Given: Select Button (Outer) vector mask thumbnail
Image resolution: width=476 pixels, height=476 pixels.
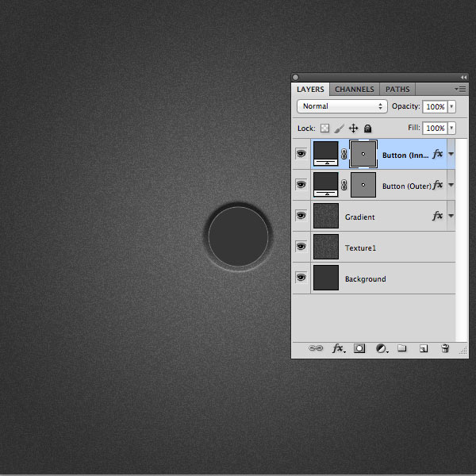Looking at the screenshot, I should click(363, 185).
